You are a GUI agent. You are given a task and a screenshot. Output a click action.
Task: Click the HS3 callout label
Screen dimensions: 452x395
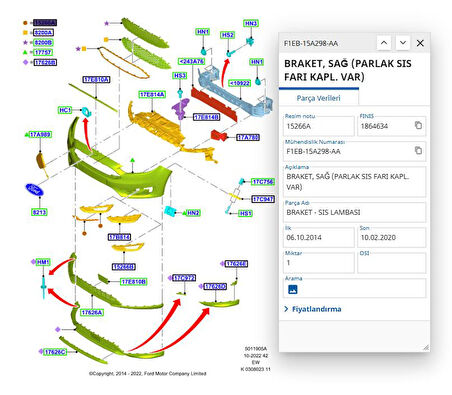pyautogui.click(x=180, y=76)
